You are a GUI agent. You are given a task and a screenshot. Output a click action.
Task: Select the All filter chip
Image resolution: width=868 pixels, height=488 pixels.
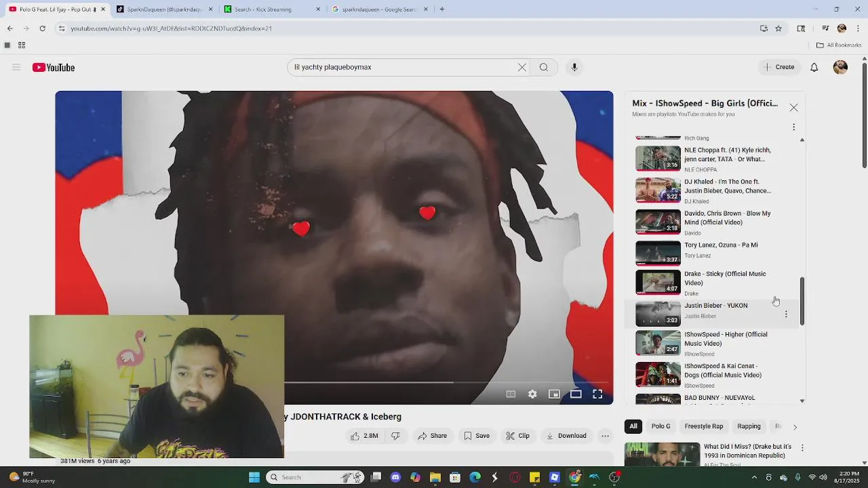coord(633,426)
